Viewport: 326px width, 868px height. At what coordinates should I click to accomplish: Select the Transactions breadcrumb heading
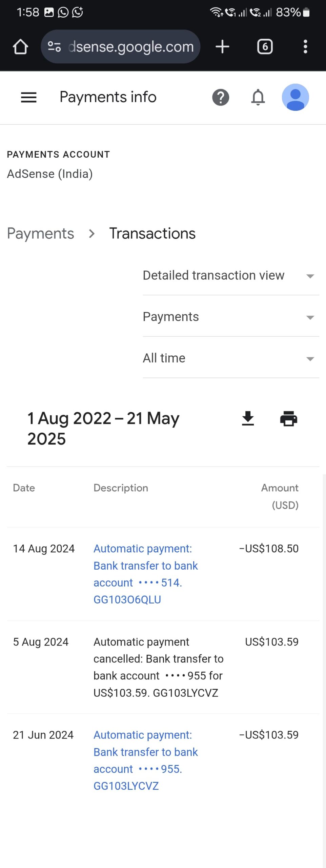click(152, 234)
